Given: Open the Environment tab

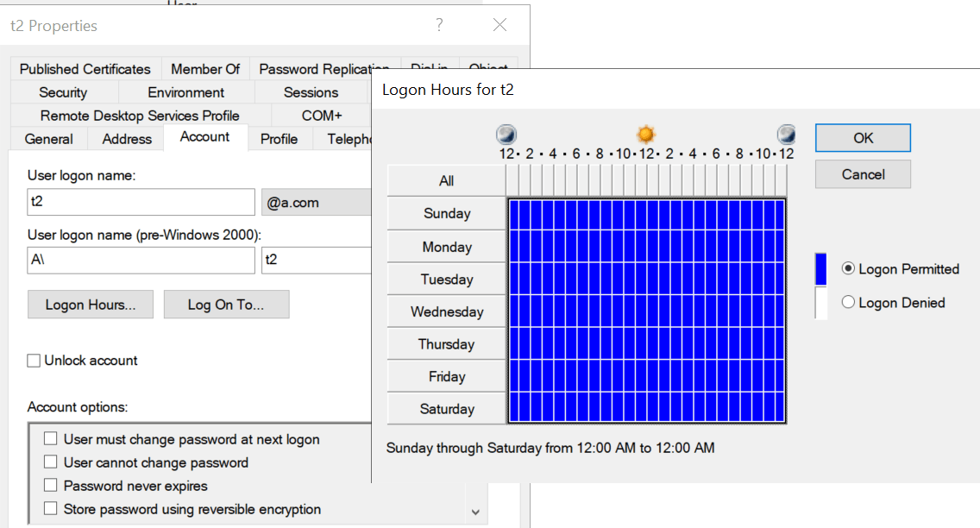Looking at the screenshot, I should pos(186,92).
